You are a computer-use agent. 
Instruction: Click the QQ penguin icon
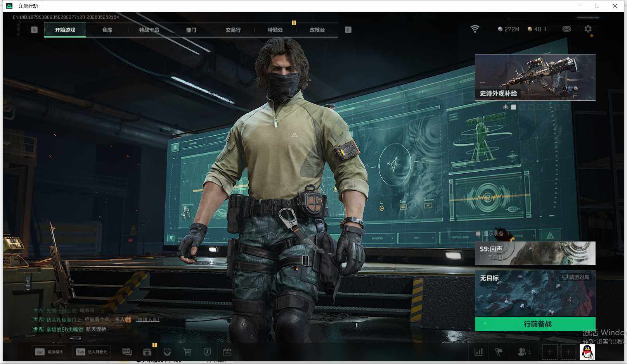(x=587, y=352)
